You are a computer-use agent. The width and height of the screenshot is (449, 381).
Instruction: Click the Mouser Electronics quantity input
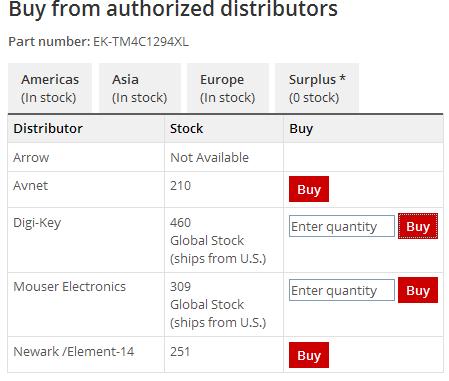(x=342, y=290)
